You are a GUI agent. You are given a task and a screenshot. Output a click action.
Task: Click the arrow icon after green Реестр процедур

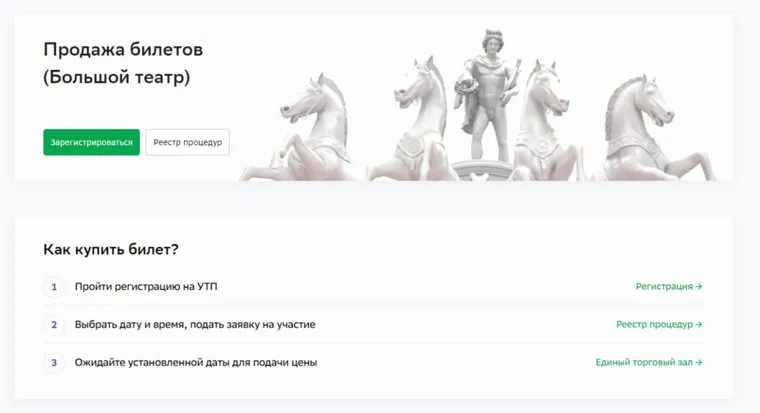(x=699, y=324)
